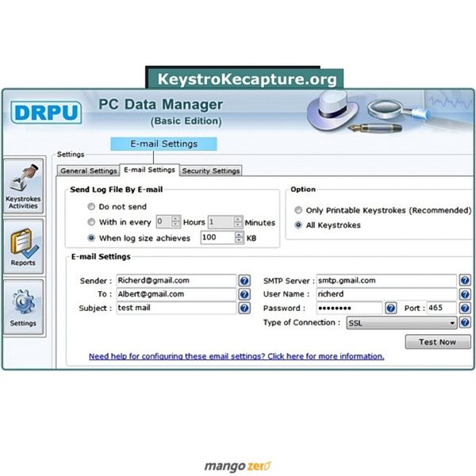This screenshot has height=476, width=476.
Task: Increase the Minutes spinner value
Action: 238,219
